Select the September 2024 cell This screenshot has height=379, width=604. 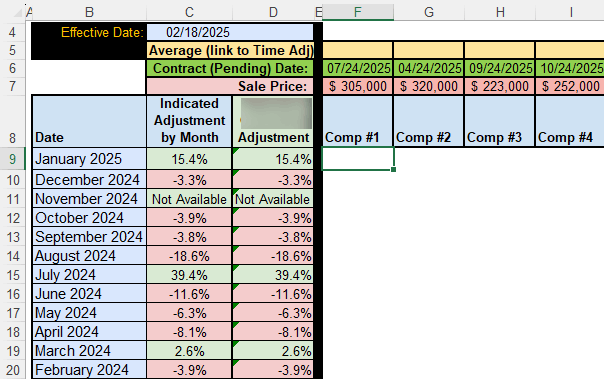[x=89, y=237]
